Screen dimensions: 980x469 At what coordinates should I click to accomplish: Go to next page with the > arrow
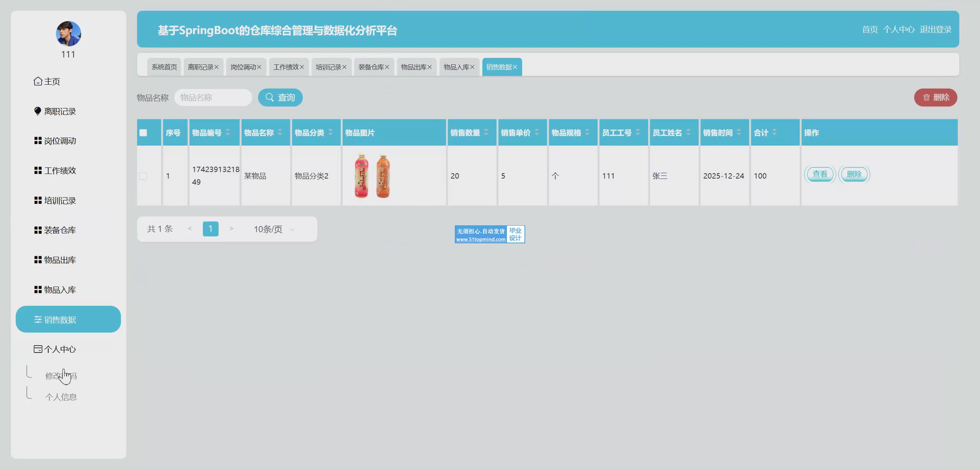pyautogui.click(x=231, y=229)
